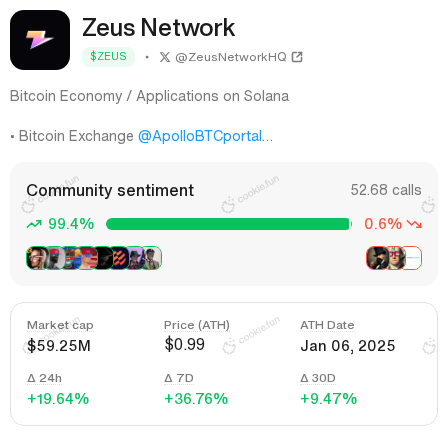Click the Δ 7D label

[x=179, y=378]
